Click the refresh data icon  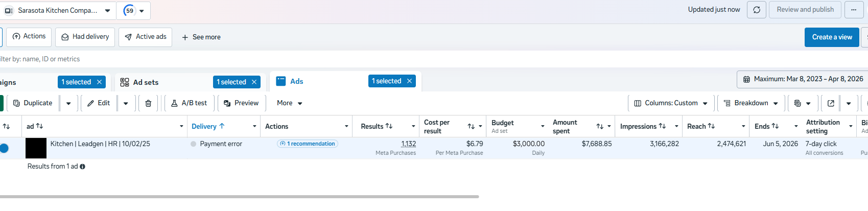point(756,10)
